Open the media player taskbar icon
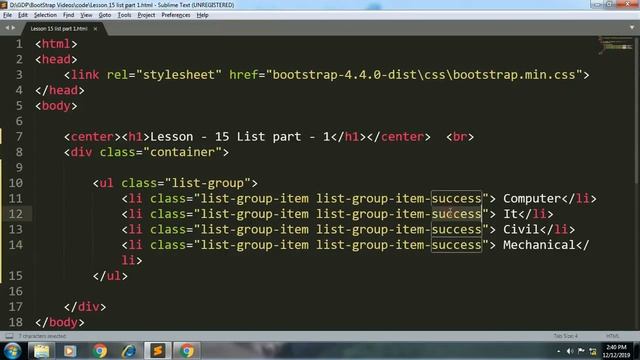 click(x=70, y=351)
